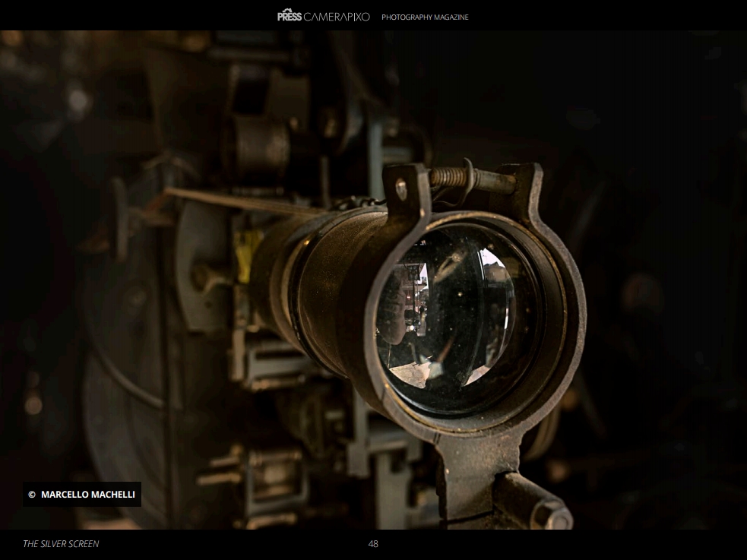Click the copyright symbol in the credit

pos(32,495)
